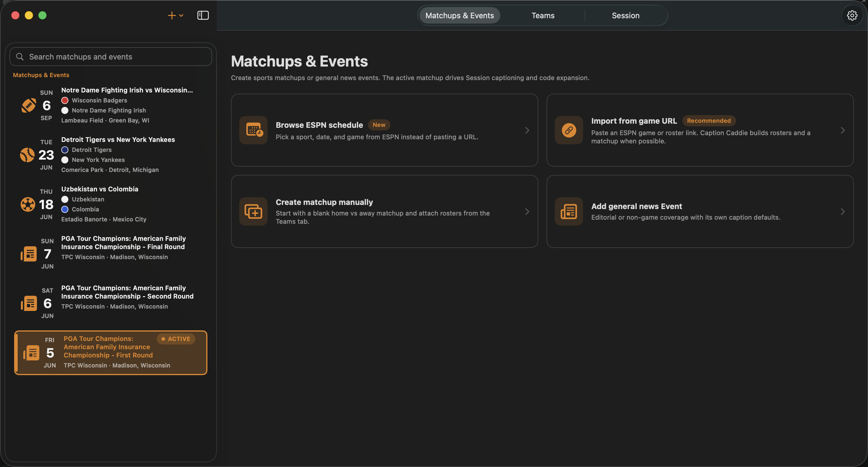Expand Add general news Event chevron arrow
The image size is (868, 467).
842,211
